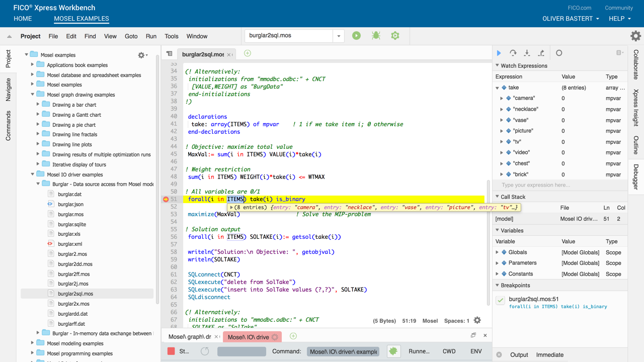
Task: Click the FICO.com link
Action: coord(579,8)
